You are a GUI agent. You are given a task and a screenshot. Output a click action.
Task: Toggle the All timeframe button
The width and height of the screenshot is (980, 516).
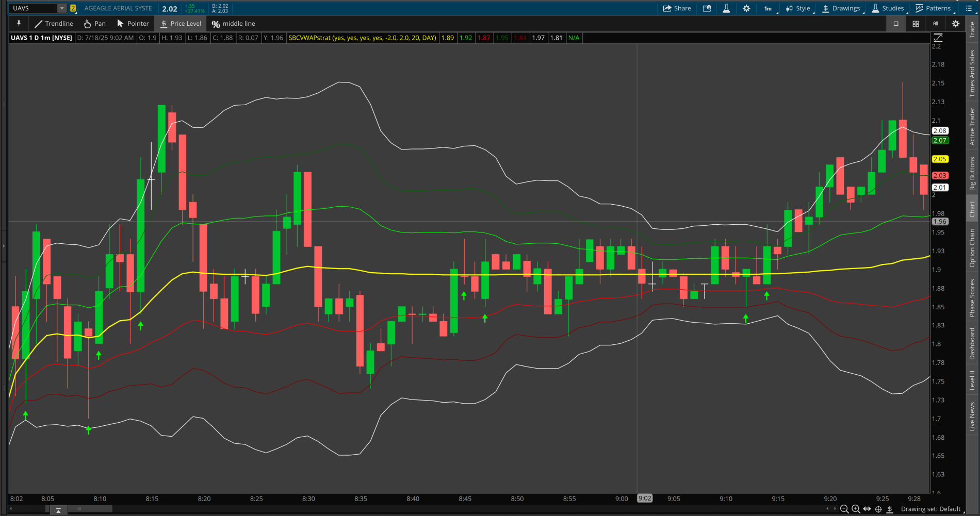point(935,23)
